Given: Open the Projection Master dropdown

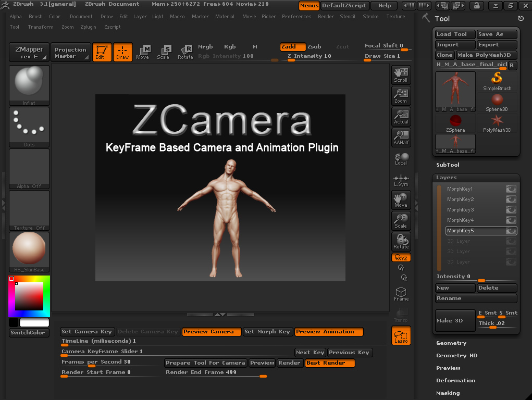Looking at the screenshot, I should click(70, 52).
